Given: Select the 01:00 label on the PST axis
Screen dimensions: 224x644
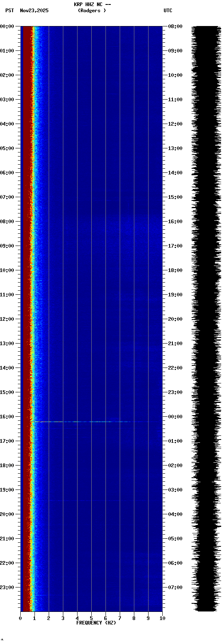Looking at the screenshot, I should pyautogui.click(x=7, y=51).
